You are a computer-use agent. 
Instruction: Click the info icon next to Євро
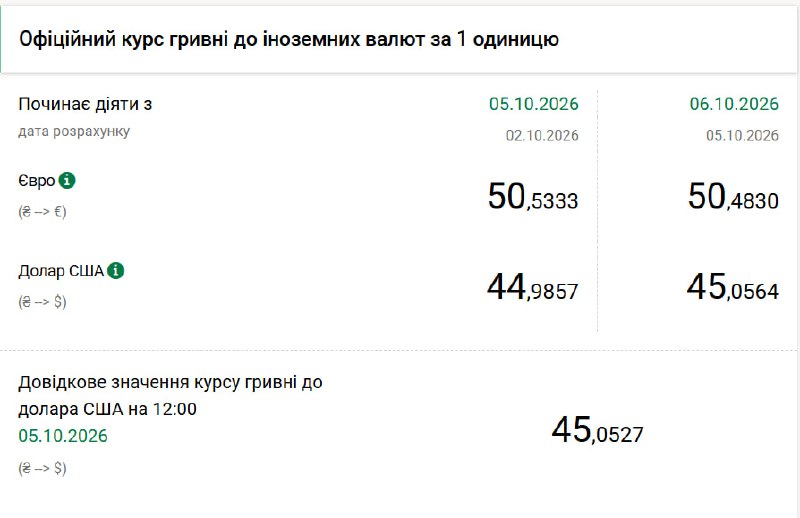point(67,181)
